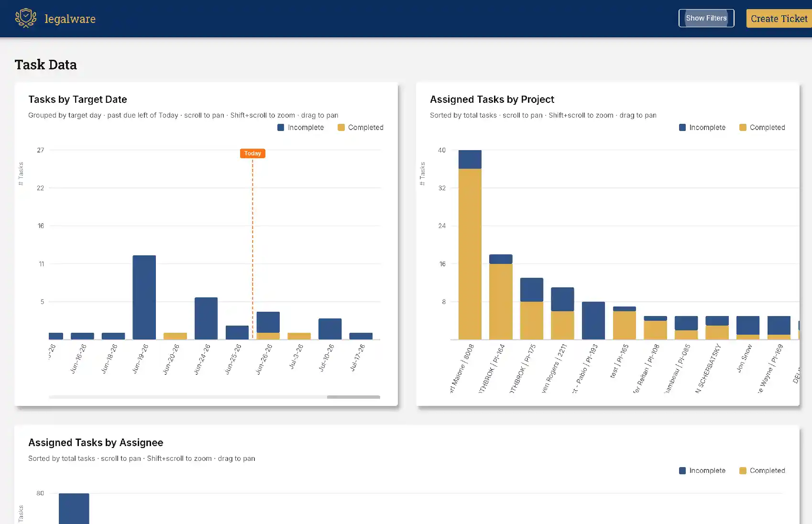Select the Wayne PI-169 incomplete bar segment
The width and height of the screenshot is (812, 524).
click(779, 325)
